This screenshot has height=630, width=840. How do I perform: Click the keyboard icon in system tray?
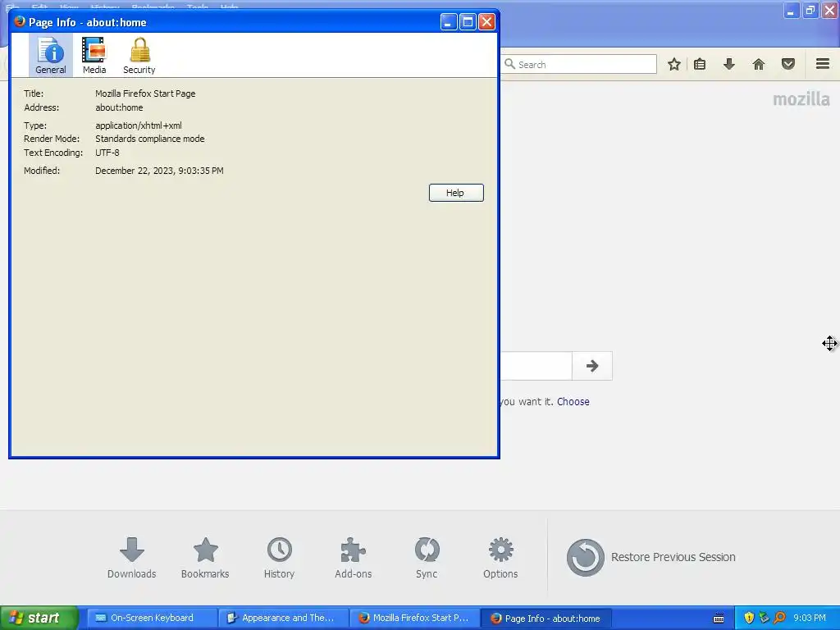[719, 619]
